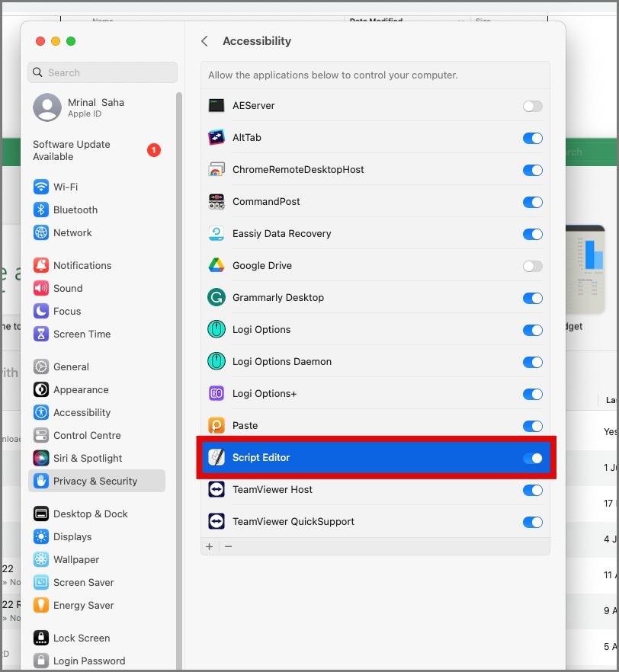Click the Google Drive app icon
Image resolution: width=619 pixels, height=672 pixels.
click(x=216, y=265)
